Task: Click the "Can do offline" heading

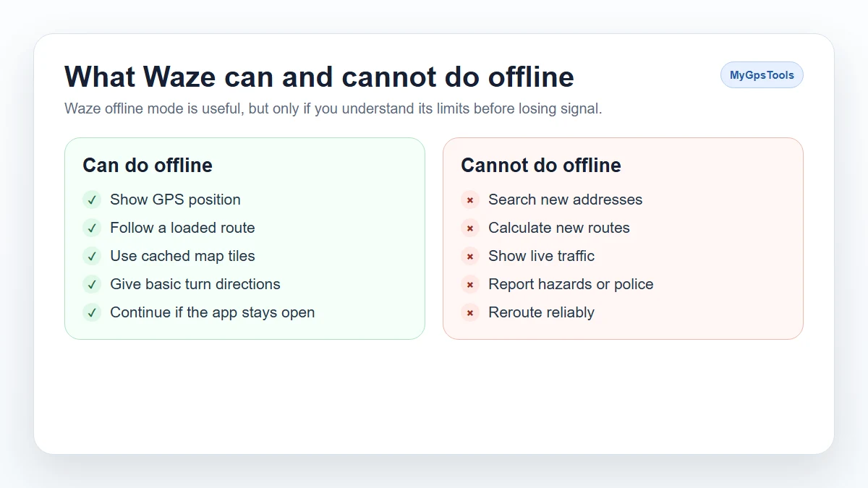Action: click(x=148, y=166)
